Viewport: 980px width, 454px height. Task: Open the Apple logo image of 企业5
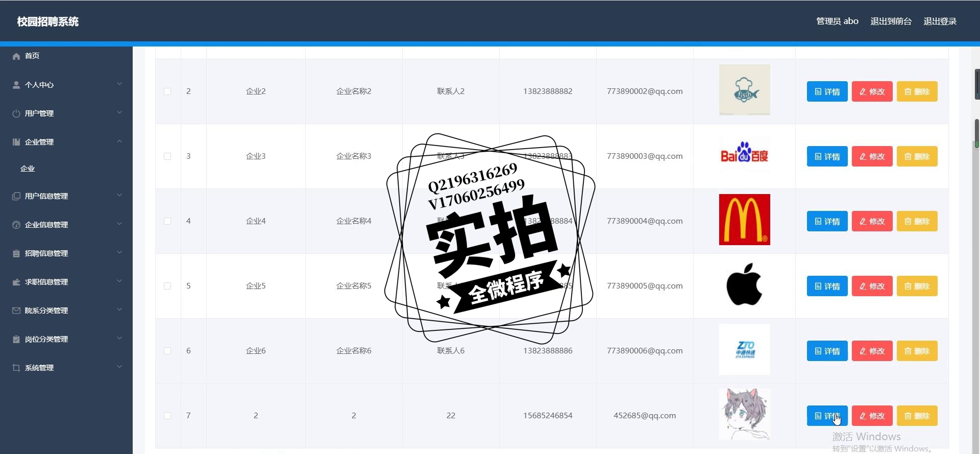pyautogui.click(x=744, y=284)
